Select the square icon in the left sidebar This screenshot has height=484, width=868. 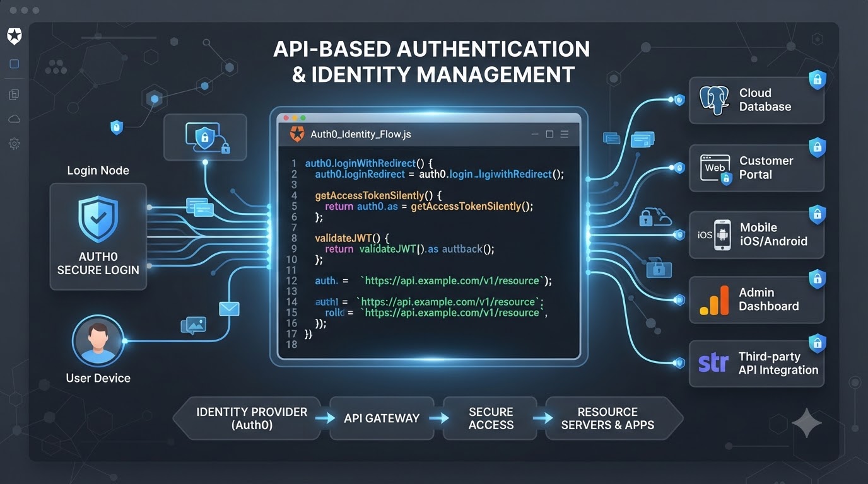click(x=14, y=64)
